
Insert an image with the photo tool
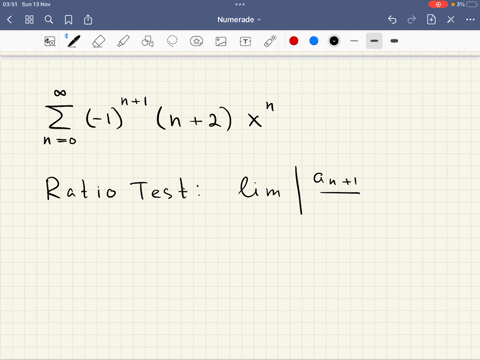pos(221,41)
